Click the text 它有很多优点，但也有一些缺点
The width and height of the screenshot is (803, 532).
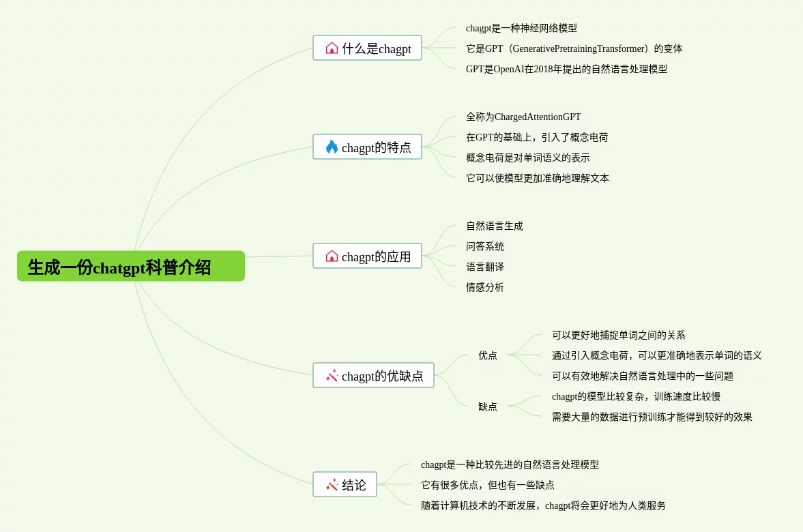tap(488, 485)
